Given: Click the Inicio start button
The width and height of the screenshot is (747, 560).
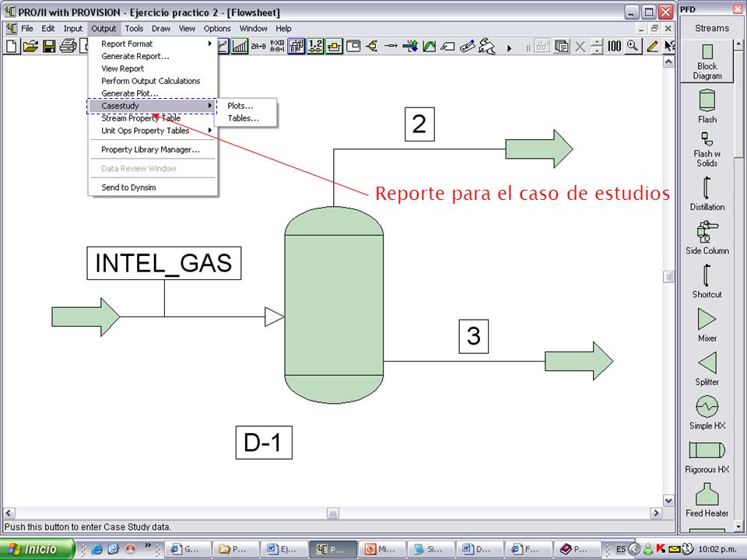Looking at the screenshot, I should (x=37, y=549).
